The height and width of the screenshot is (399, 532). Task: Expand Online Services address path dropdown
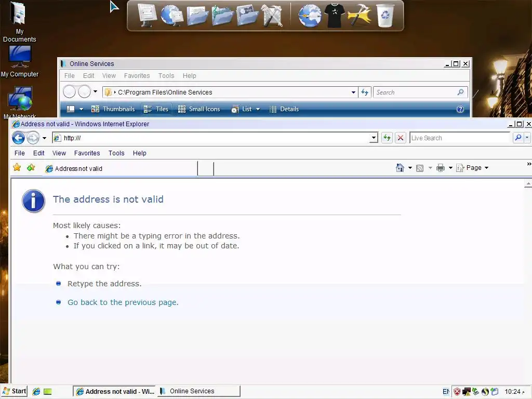click(x=353, y=92)
